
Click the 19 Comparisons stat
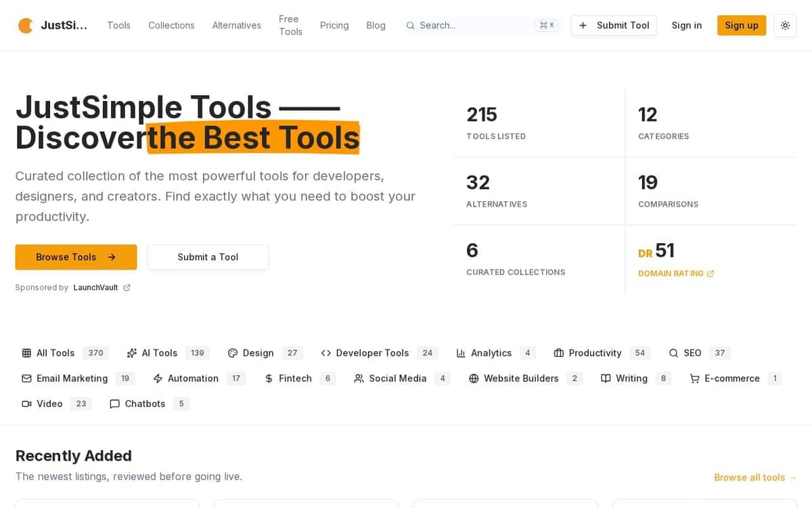[711, 191]
